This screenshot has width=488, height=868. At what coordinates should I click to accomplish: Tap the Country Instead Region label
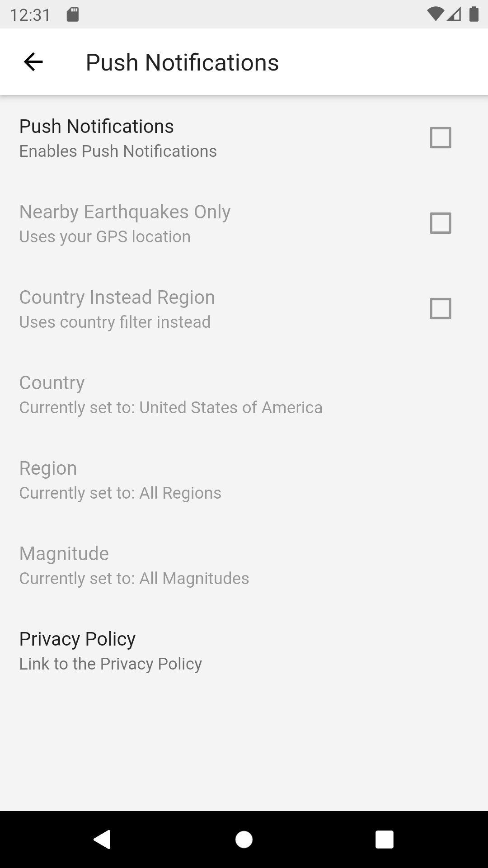117,297
